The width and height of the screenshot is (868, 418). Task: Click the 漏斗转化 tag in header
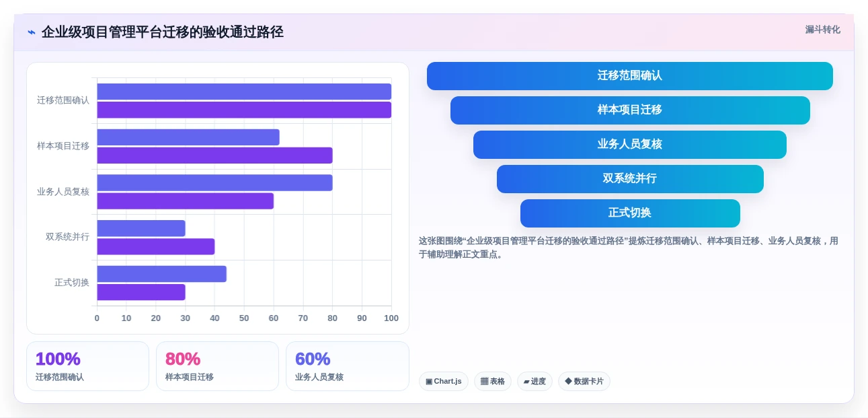[x=822, y=30]
